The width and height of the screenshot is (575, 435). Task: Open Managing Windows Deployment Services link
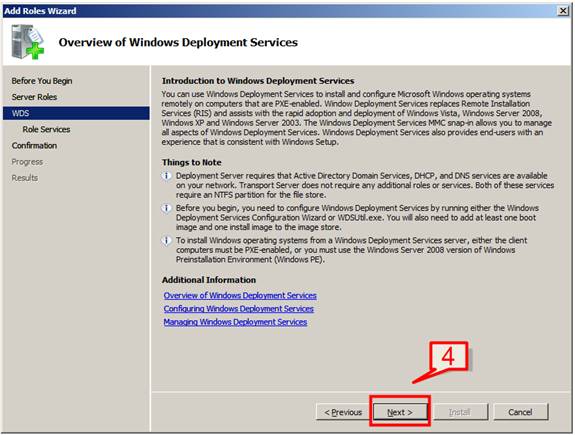tap(235, 322)
